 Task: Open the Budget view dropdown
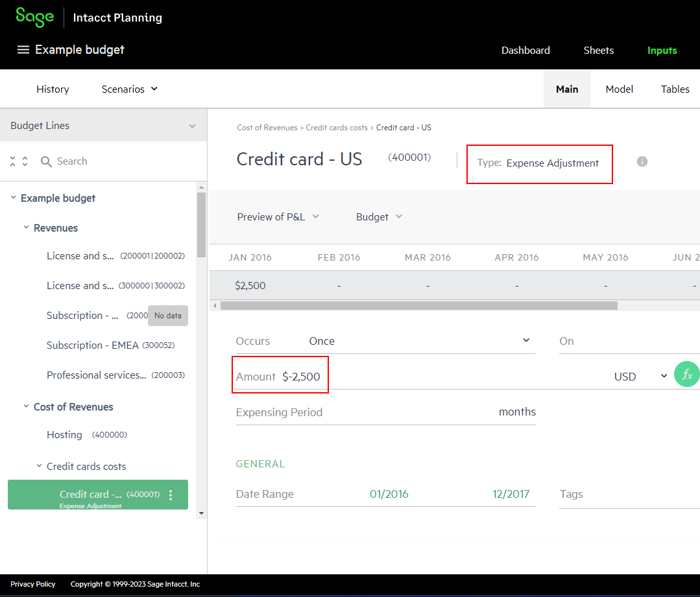pos(379,217)
